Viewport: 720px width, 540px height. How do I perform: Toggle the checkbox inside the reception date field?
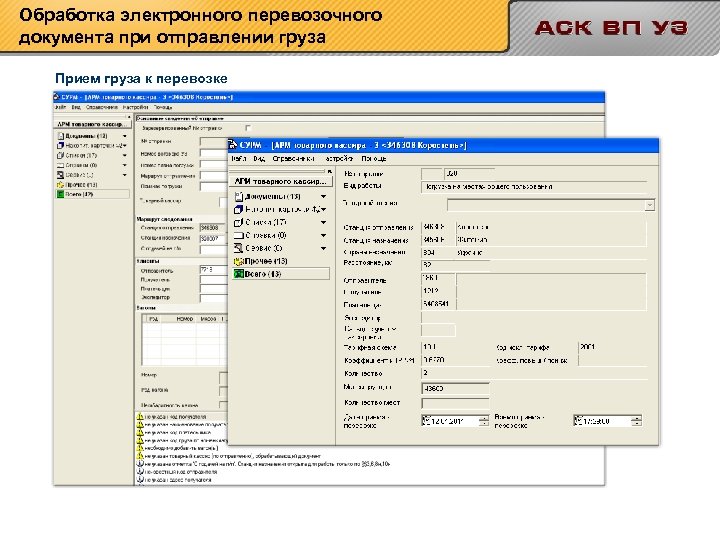tap(426, 420)
